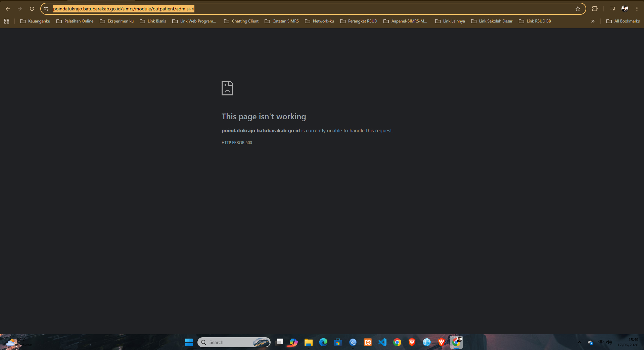
Task: Show hidden bookmarks with double chevron
Action: click(x=593, y=21)
